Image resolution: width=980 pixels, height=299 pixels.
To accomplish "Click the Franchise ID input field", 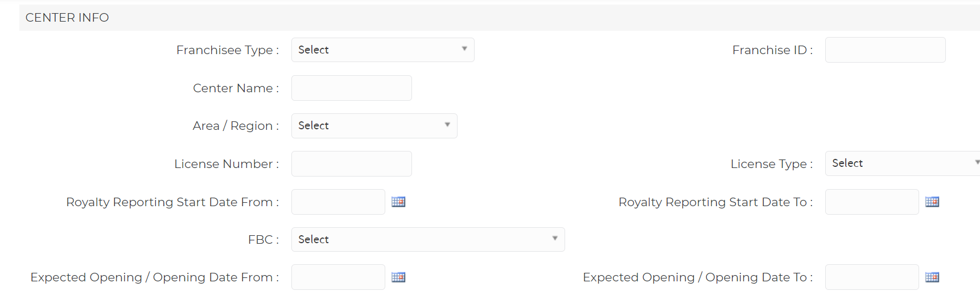I will pyautogui.click(x=886, y=50).
